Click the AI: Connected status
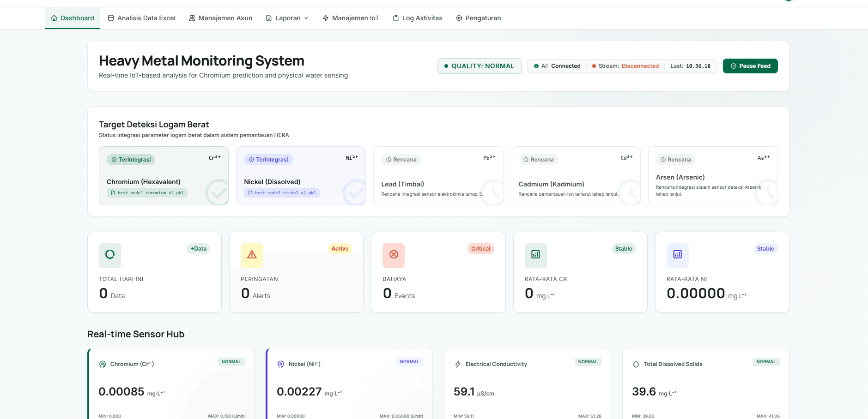The height and width of the screenshot is (419, 868). point(557,66)
